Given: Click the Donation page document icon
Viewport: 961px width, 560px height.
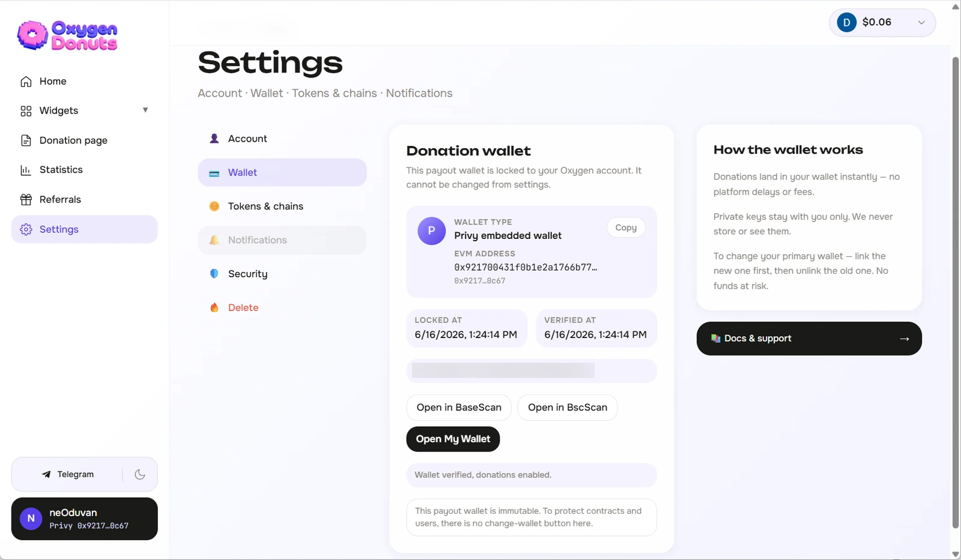Looking at the screenshot, I should 26,140.
